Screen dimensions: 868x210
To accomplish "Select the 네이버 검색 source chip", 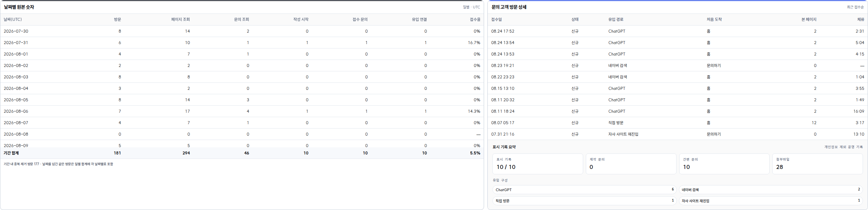I will 771,190.
